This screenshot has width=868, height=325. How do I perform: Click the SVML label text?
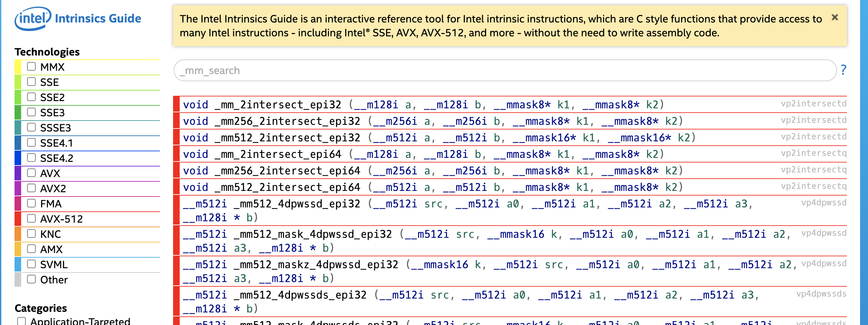(54, 264)
